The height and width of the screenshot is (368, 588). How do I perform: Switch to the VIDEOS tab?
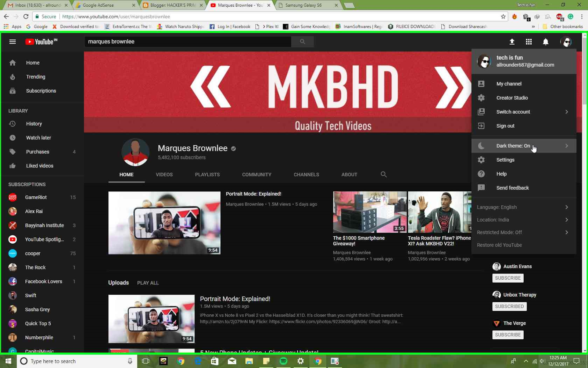point(164,174)
